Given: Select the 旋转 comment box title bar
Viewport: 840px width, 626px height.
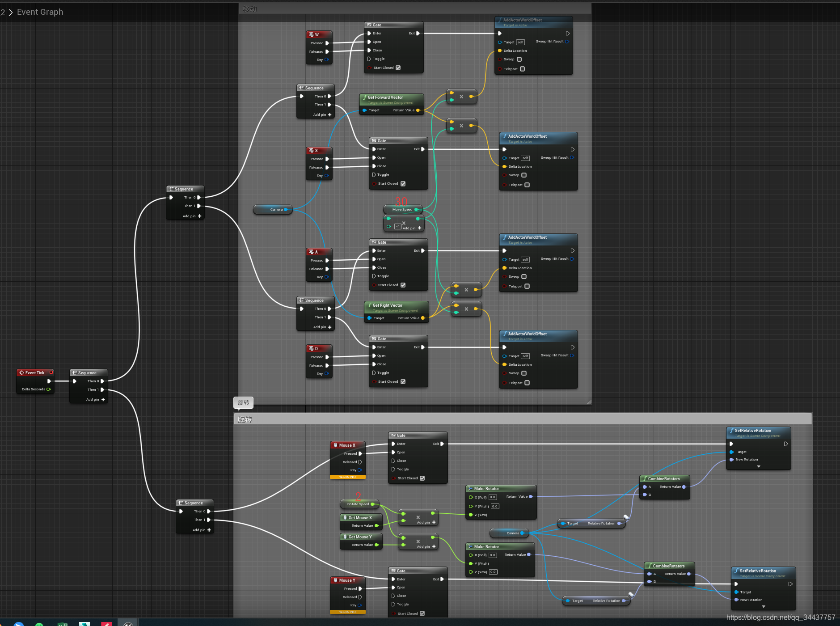Looking at the screenshot, I should (x=523, y=419).
